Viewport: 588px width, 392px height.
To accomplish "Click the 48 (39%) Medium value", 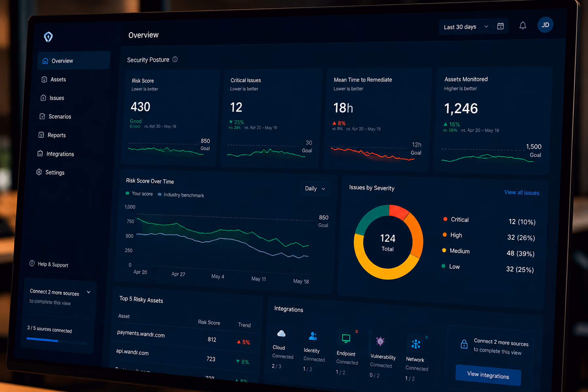I will (x=520, y=253).
